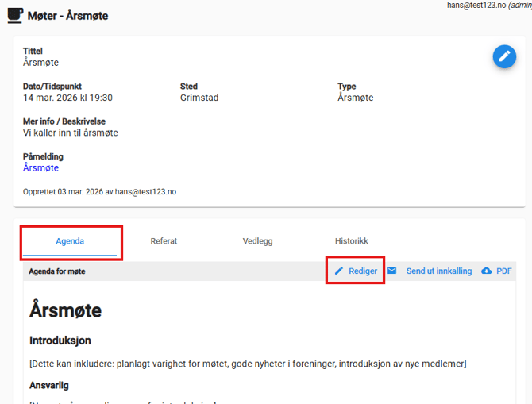Click the cloud download icon beside PDF
This screenshot has width=532, height=404.
[487, 271]
